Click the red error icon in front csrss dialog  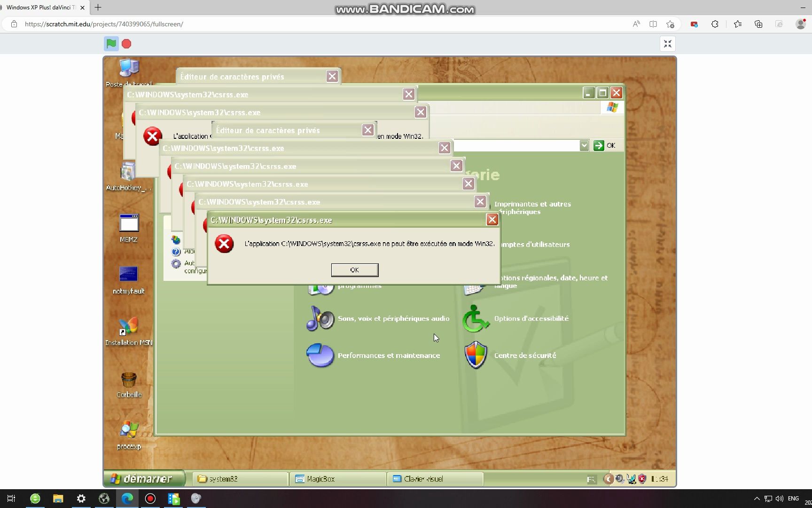[224, 244]
